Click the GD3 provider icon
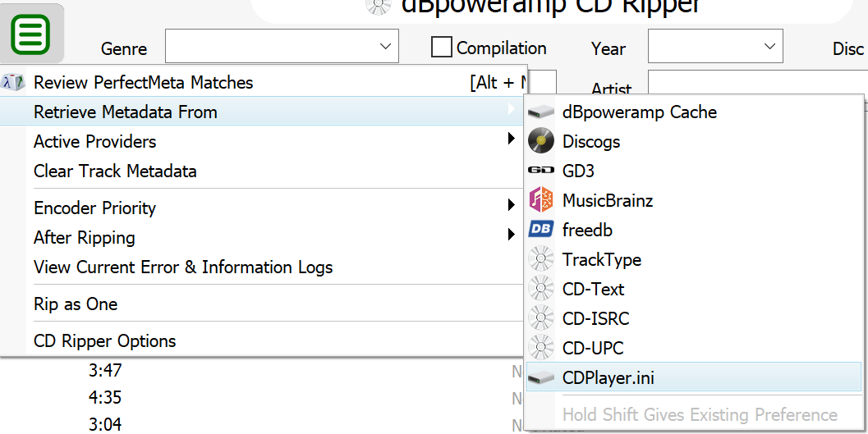 pos(540,171)
